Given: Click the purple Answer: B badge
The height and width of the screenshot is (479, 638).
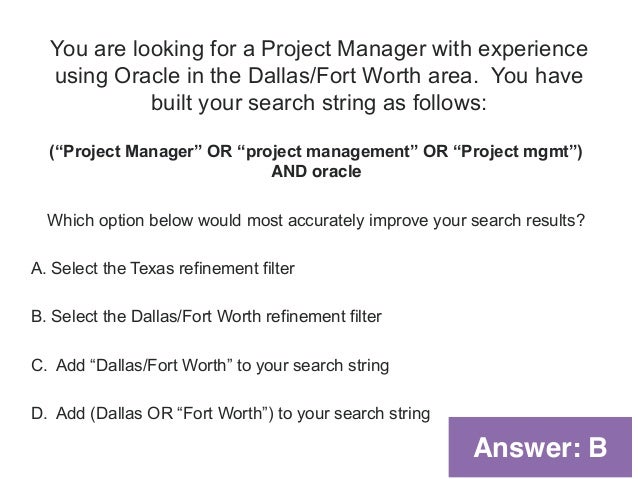Looking at the screenshot, I should (x=540, y=446).
